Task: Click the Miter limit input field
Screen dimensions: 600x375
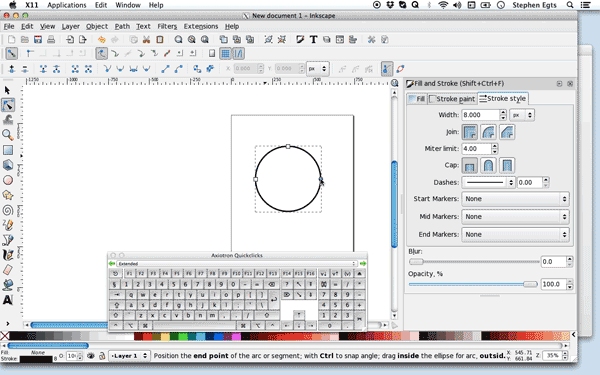Action: pyautogui.click(x=476, y=149)
